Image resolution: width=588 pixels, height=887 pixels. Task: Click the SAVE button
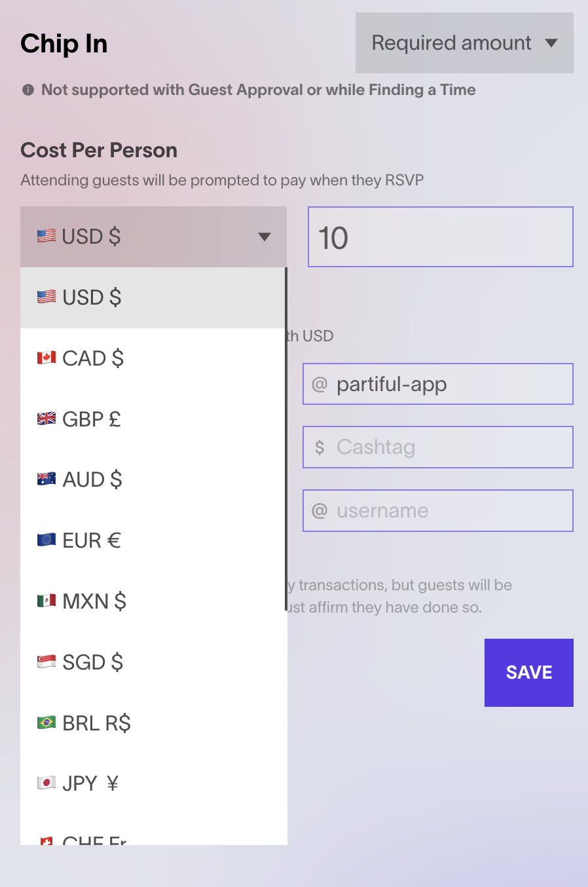529,673
